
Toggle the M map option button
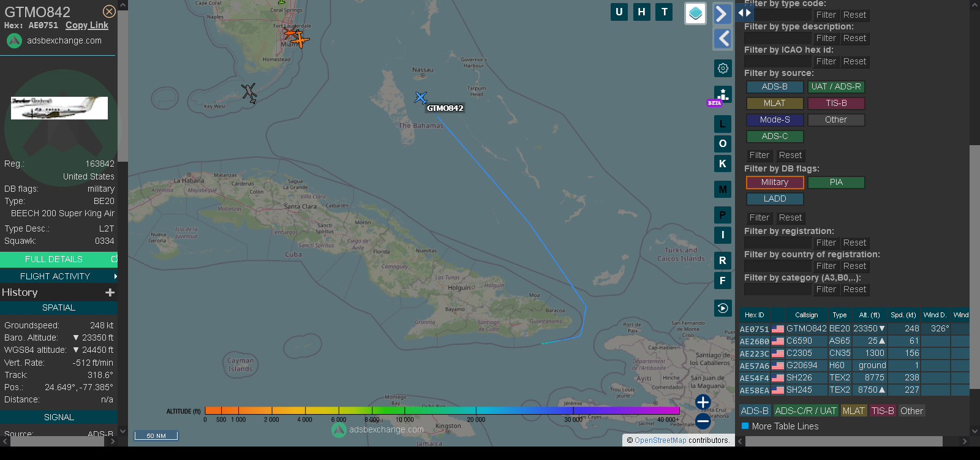(x=723, y=189)
